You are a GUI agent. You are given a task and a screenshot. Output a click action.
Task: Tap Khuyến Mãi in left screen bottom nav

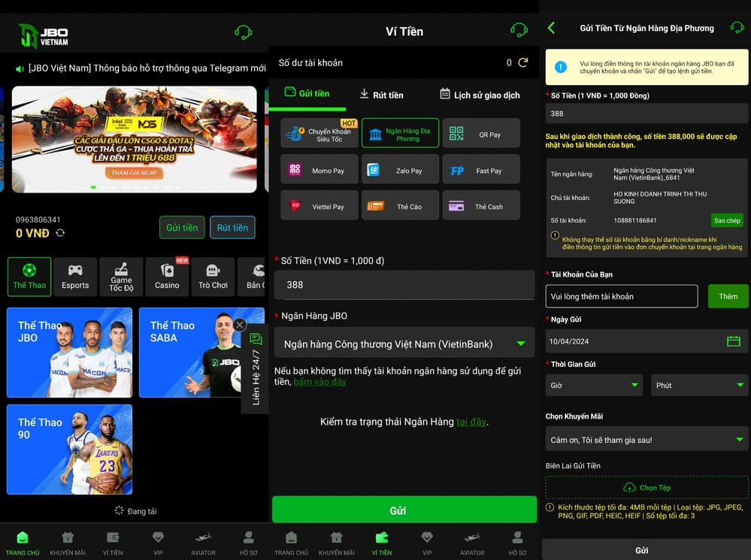[68, 543]
